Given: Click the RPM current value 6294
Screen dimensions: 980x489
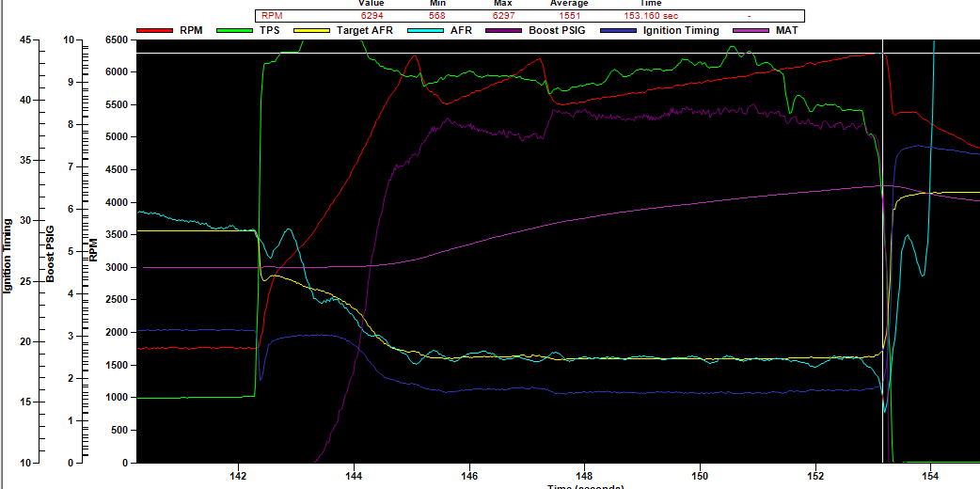Looking at the screenshot, I should (371, 16).
